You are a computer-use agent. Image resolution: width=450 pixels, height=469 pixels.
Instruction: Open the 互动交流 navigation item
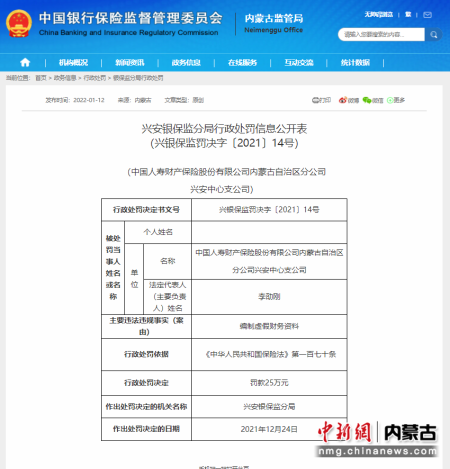[x=299, y=62]
